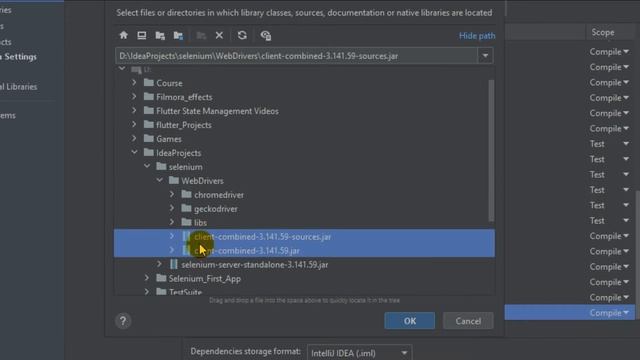Go to the project directory icon
The height and width of the screenshot is (360, 640).
click(x=160, y=36)
